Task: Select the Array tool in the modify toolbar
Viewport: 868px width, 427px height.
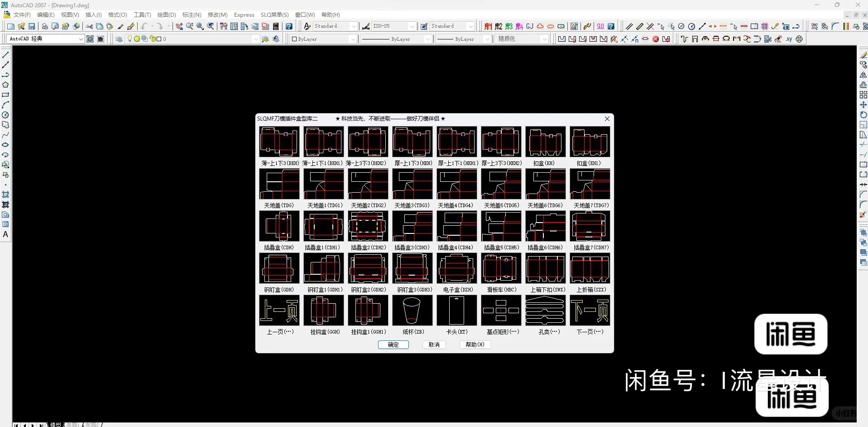Action: pyautogui.click(x=863, y=95)
